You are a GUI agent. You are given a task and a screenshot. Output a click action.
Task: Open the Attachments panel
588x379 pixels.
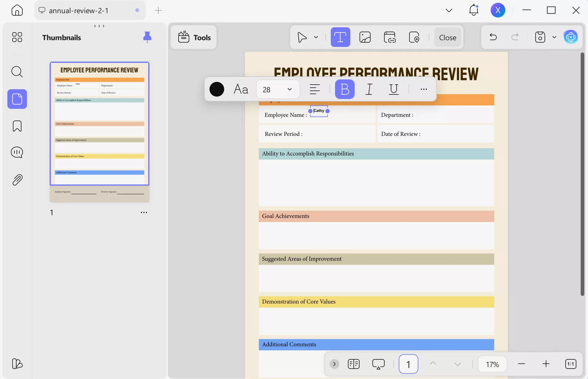point(17,179)
